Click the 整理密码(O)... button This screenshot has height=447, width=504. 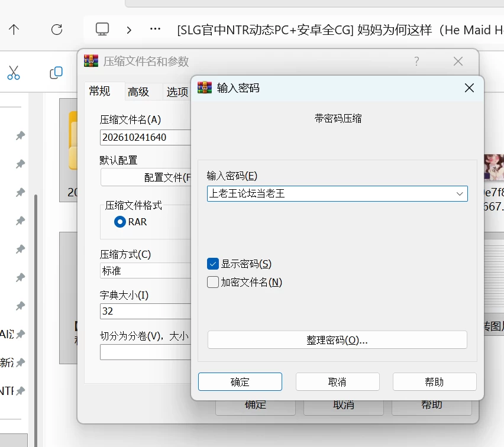click(x=337, y=339)
